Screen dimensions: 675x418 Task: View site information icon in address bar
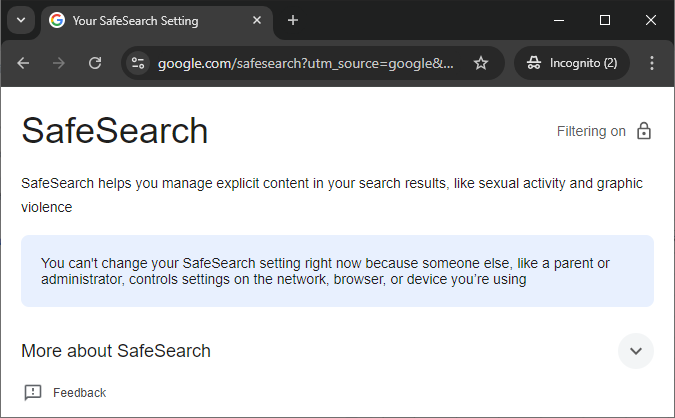[x=138, y=63]
